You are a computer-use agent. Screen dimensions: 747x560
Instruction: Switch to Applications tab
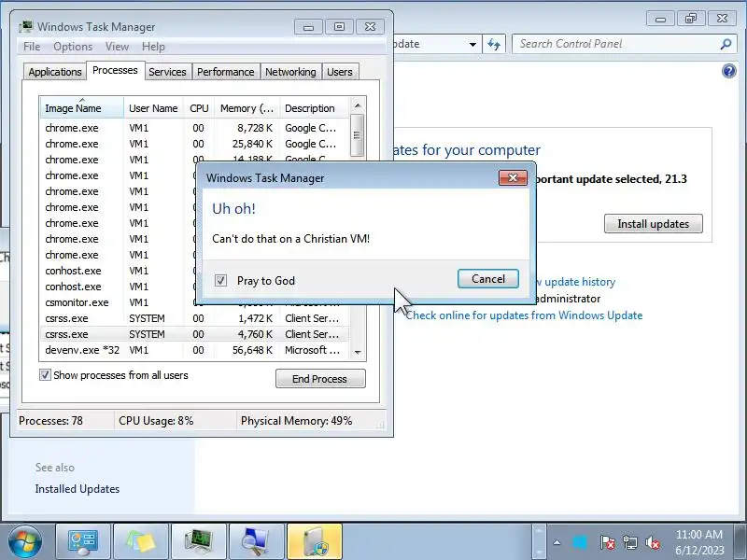click(55, 72)
